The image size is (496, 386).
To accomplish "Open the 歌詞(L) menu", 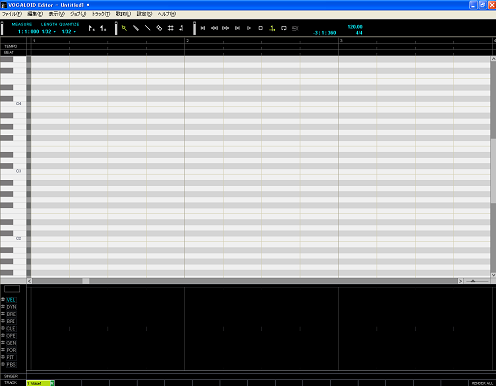I will [123, 14].
